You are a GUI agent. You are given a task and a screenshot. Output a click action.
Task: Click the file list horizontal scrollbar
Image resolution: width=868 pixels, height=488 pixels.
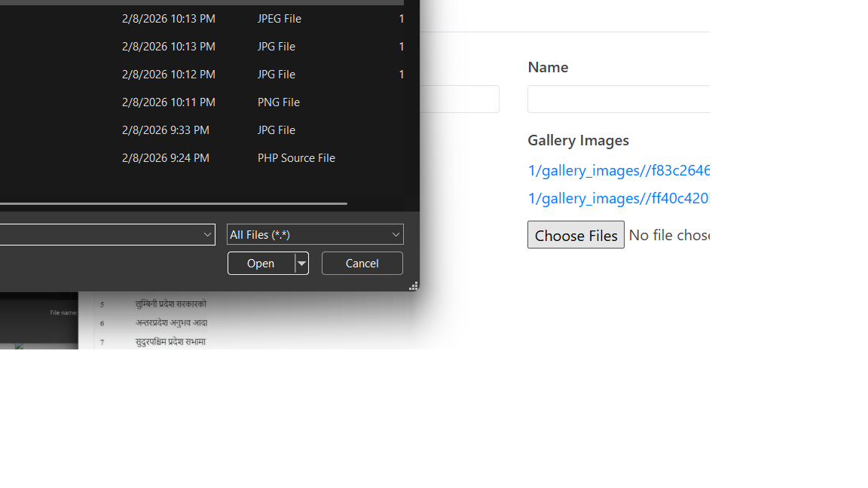tap(173, 203)
